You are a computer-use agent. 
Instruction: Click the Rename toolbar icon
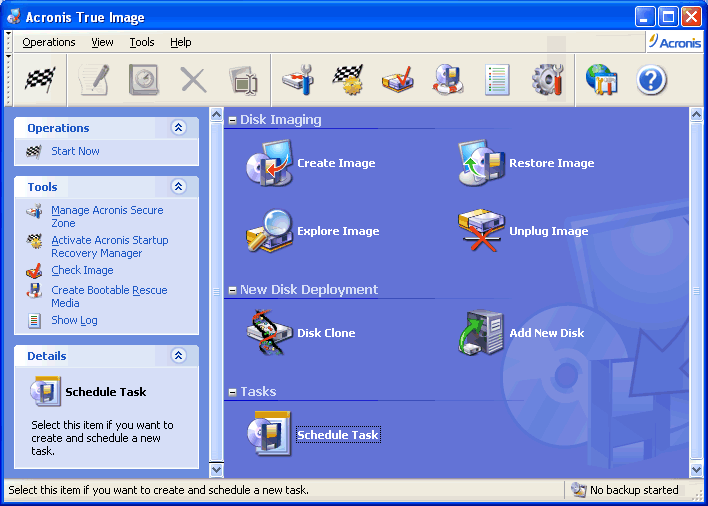[244, 80]
